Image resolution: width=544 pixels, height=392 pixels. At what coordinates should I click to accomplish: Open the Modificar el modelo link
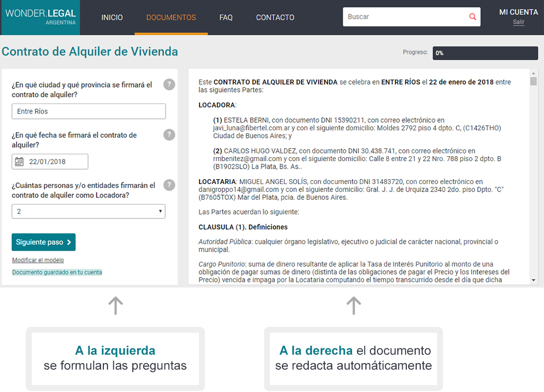38,260
